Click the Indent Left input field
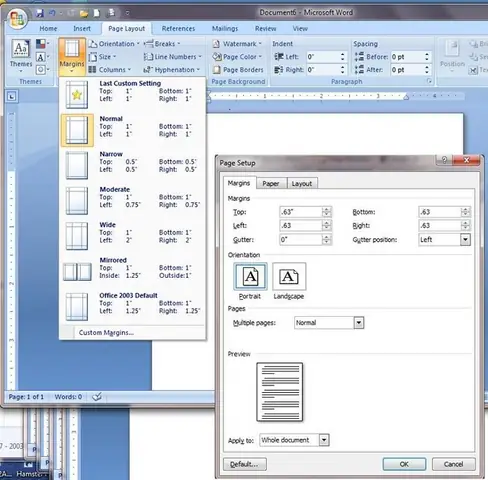 [x=323, y=57]
